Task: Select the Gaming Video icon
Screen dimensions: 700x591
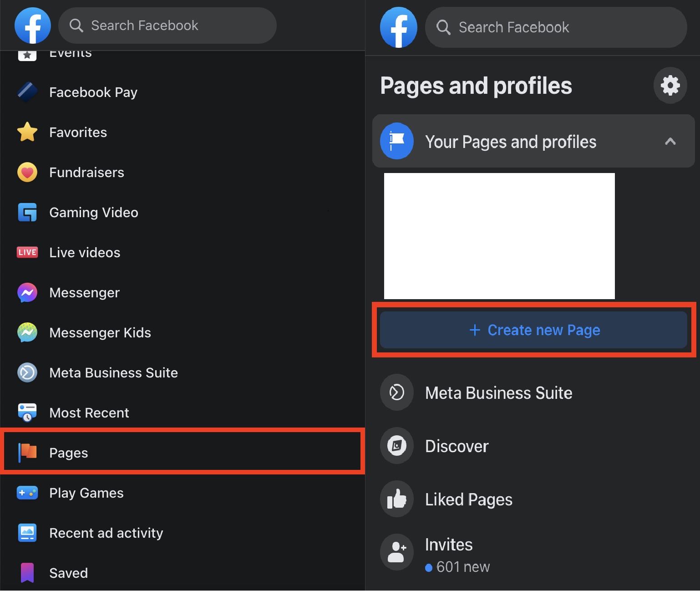Action: (27, 212)
